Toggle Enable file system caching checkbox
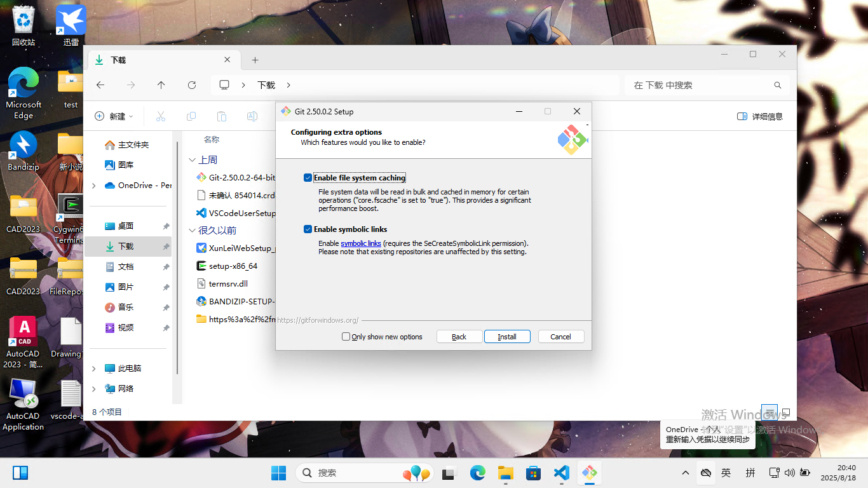The height and width of the screenshot is (488, 868). [308, 178]
